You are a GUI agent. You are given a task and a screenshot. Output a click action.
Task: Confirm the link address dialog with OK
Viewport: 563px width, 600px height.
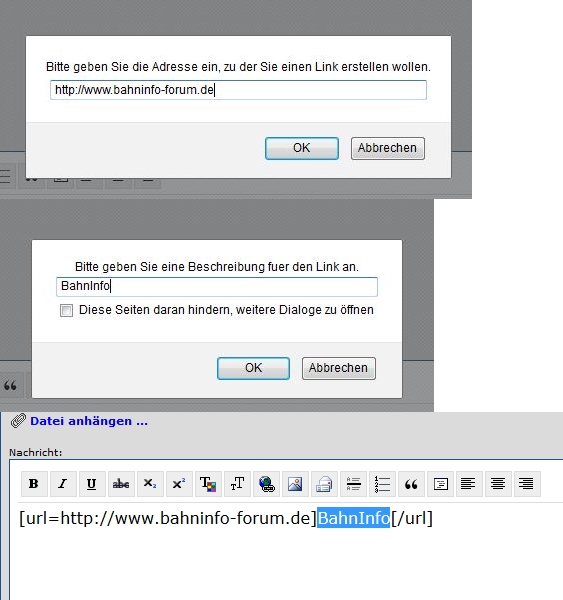tap(302, 148)
